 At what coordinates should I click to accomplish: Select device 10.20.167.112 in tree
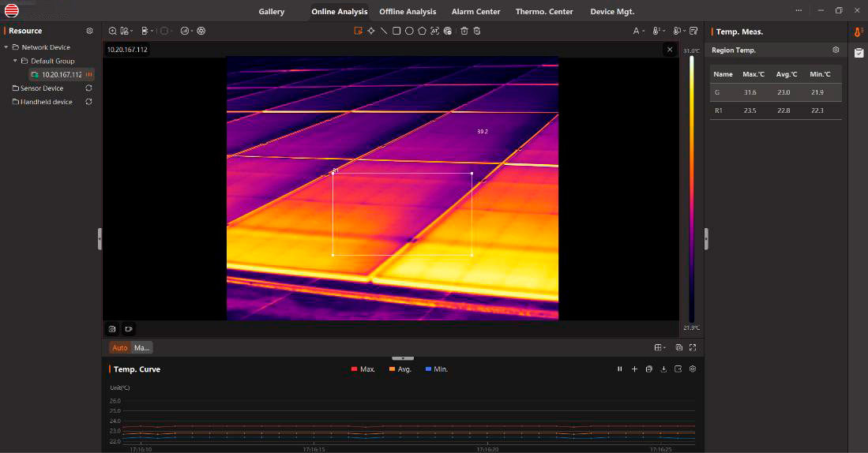(61, 75)
